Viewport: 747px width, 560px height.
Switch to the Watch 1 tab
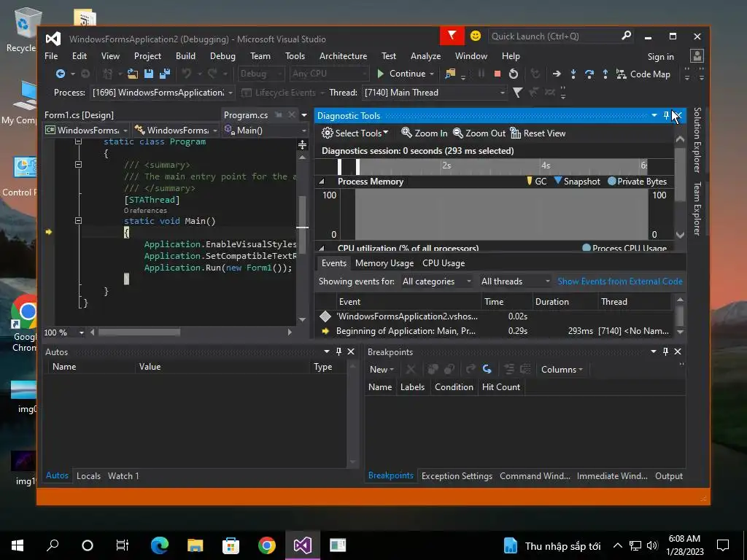123,475
